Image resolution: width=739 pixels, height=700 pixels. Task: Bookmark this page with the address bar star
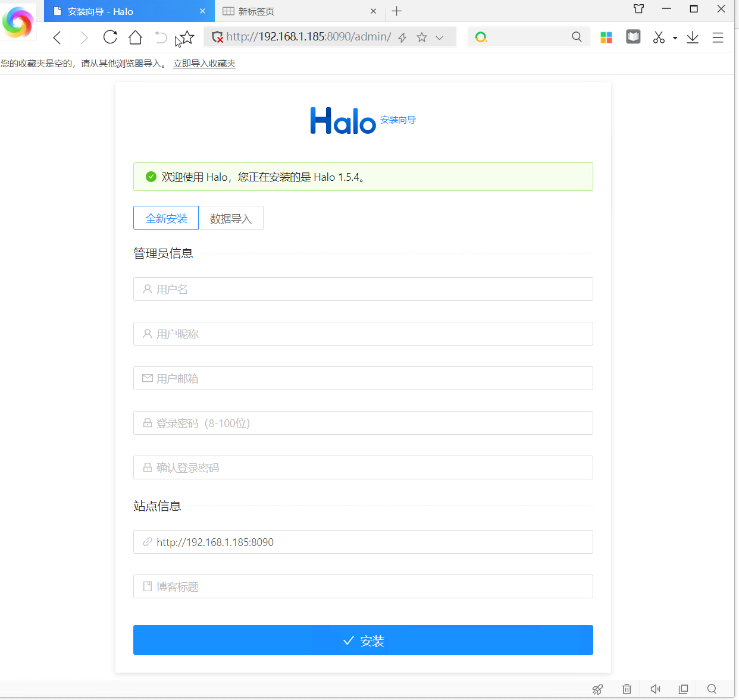tap(422, 37)
